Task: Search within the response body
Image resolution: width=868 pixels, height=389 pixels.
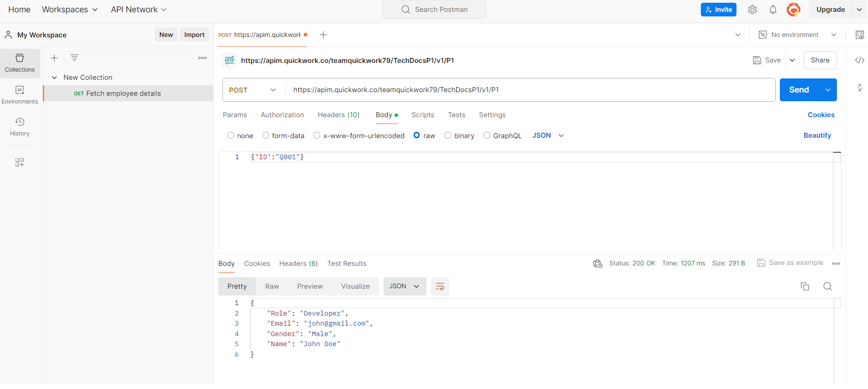Action: 828,286
